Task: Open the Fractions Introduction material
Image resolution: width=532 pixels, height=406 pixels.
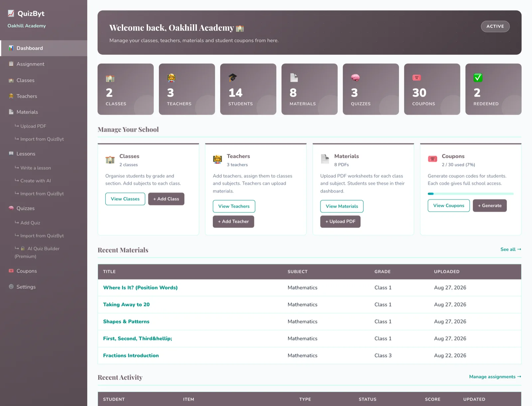Action: (131, 355)
